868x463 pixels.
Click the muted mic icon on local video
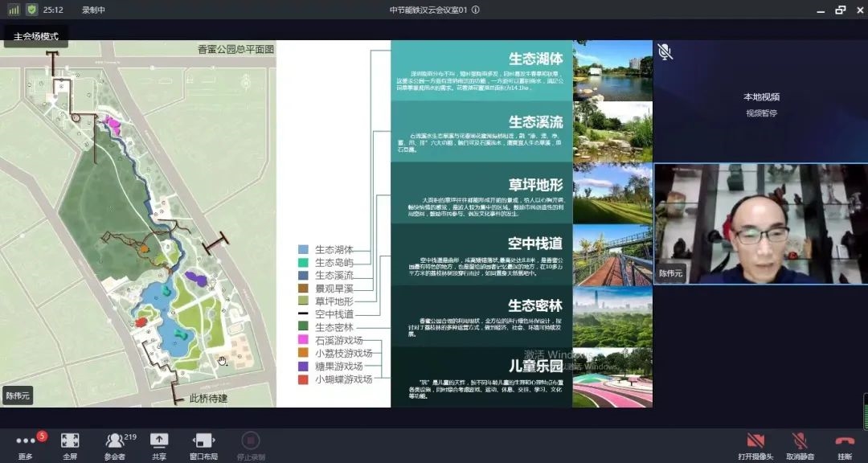tap(665, 52)
